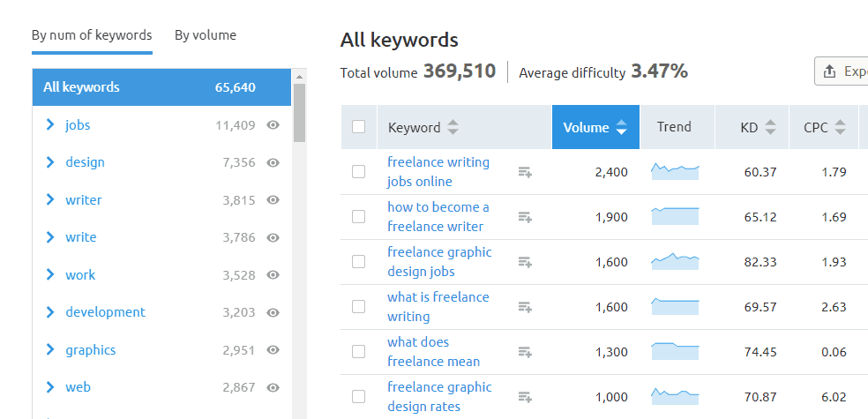Click the Average difficulty 3.47% figure
Image resolution: width=868 pixels, height=419 pixels.
click(659, 71)
